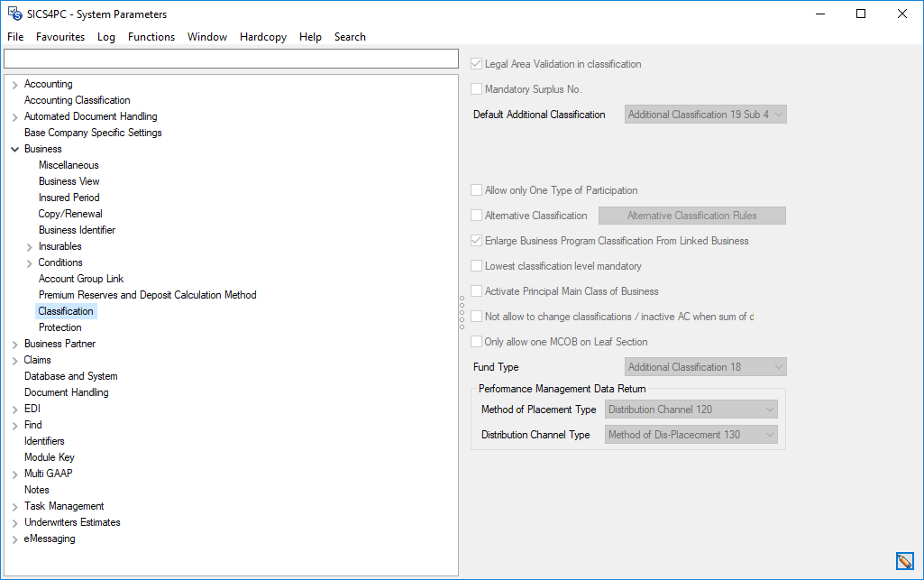The height and width of the screenshot is (580, 924).
Task: Open the Help menu
Action: tap(310, 37)
